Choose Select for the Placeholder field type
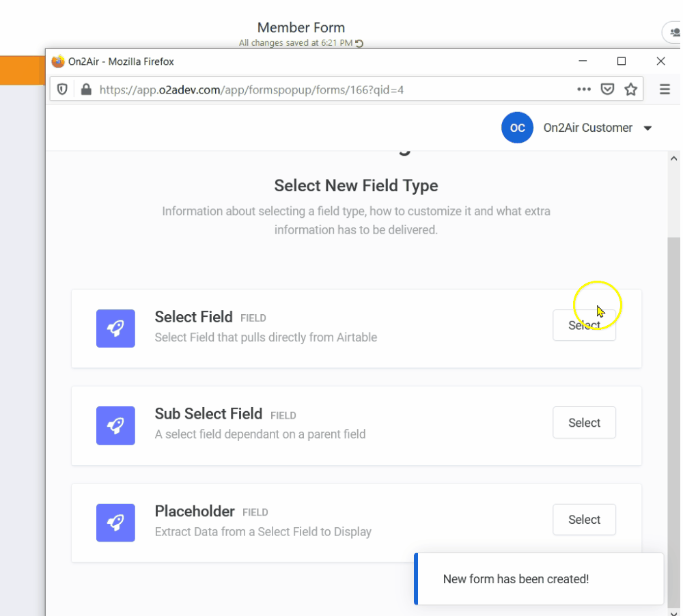The image size is (683, 616). (584, 520)
